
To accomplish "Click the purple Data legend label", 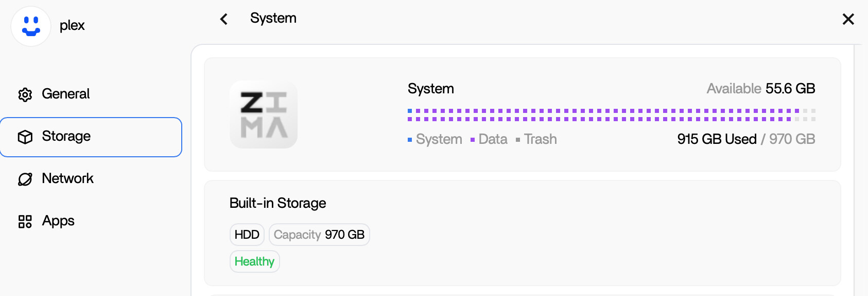I will click(493, 139).
